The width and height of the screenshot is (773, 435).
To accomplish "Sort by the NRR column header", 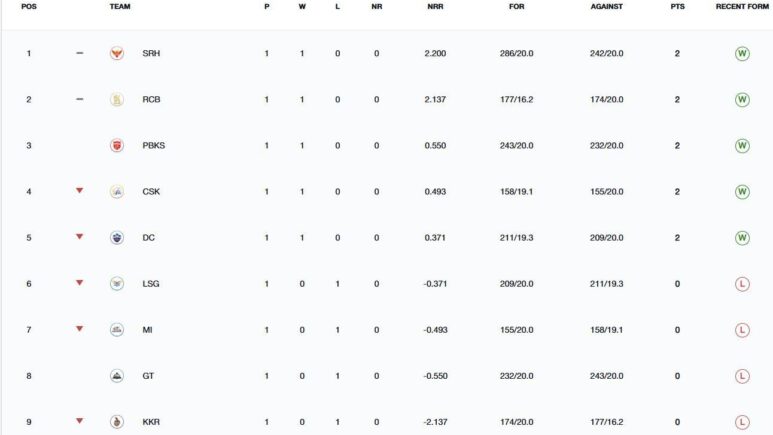I will (435, 7).
